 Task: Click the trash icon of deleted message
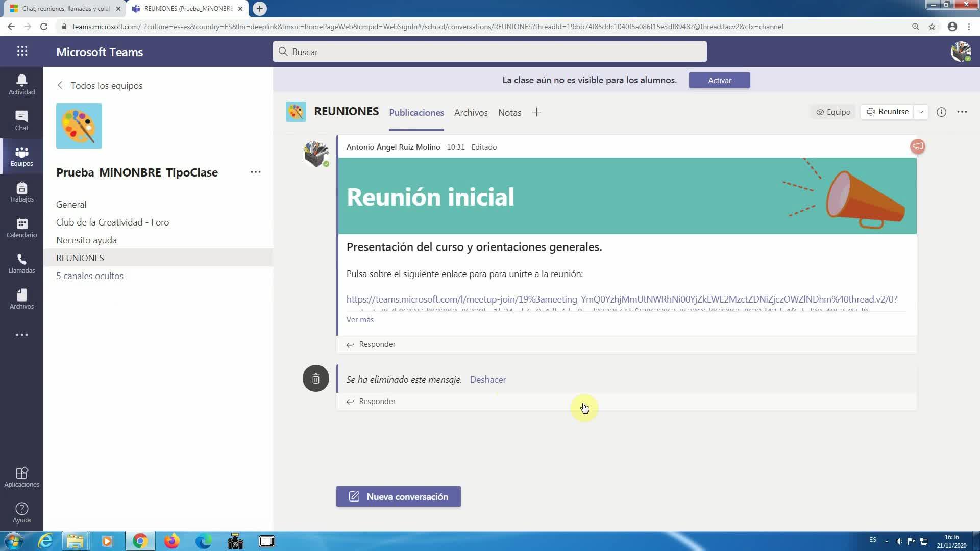(x=316, y=379)
